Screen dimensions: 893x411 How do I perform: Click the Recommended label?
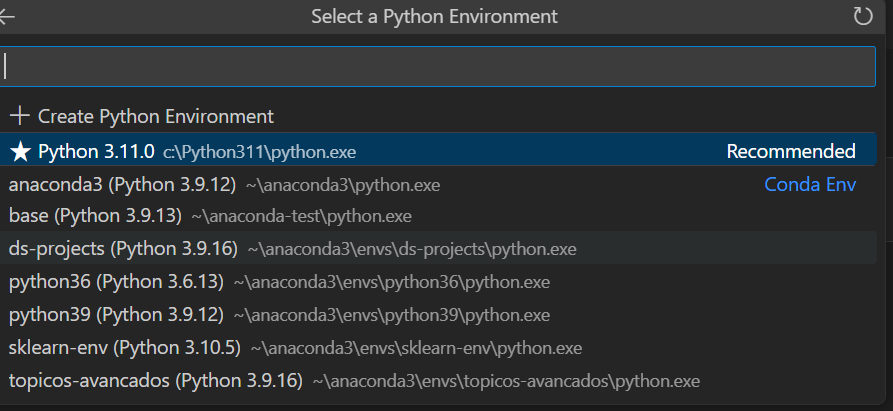[x=790, y=152]
